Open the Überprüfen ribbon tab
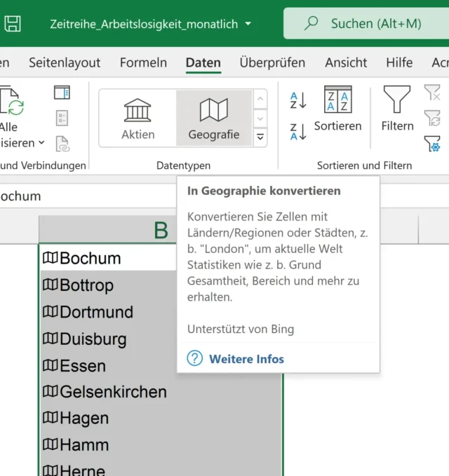 272,62
